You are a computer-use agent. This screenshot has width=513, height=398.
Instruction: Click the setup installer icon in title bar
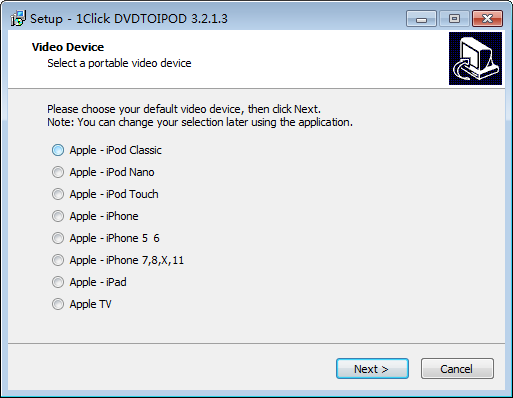point(18,18)
